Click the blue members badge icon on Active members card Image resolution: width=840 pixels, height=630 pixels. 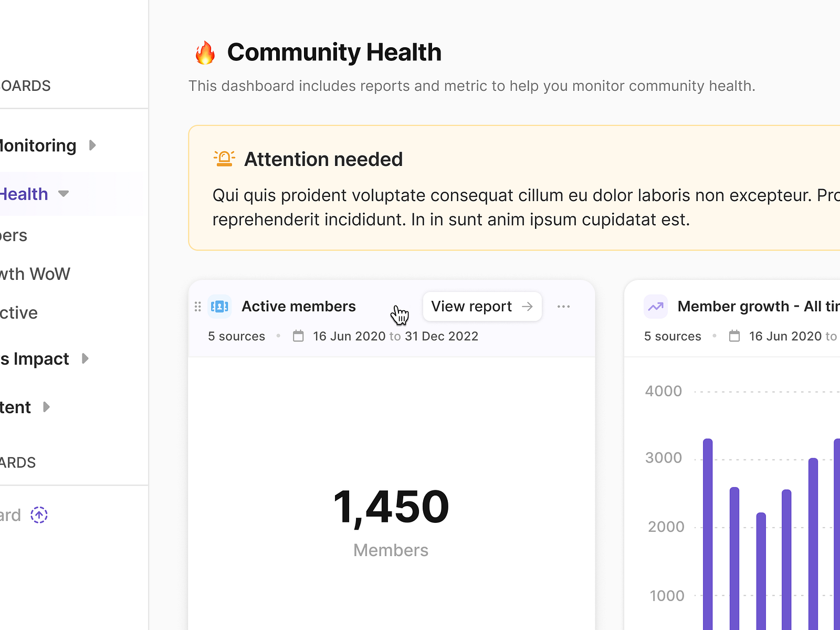[219, 306]
